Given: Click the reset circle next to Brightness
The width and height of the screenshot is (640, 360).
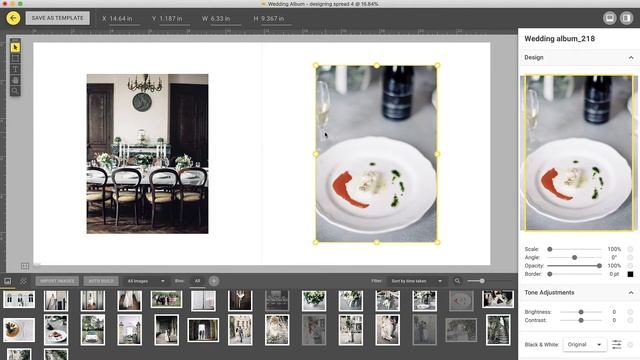Looking at the screenshot, I should tap(631, 312).
